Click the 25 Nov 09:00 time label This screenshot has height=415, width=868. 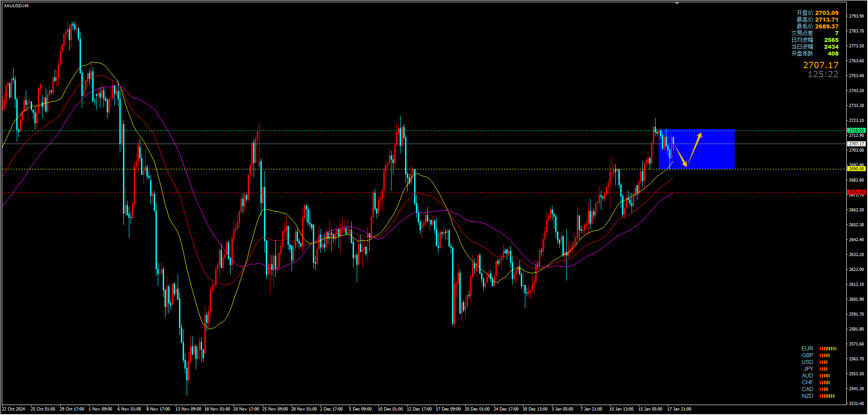coord(275,409)
